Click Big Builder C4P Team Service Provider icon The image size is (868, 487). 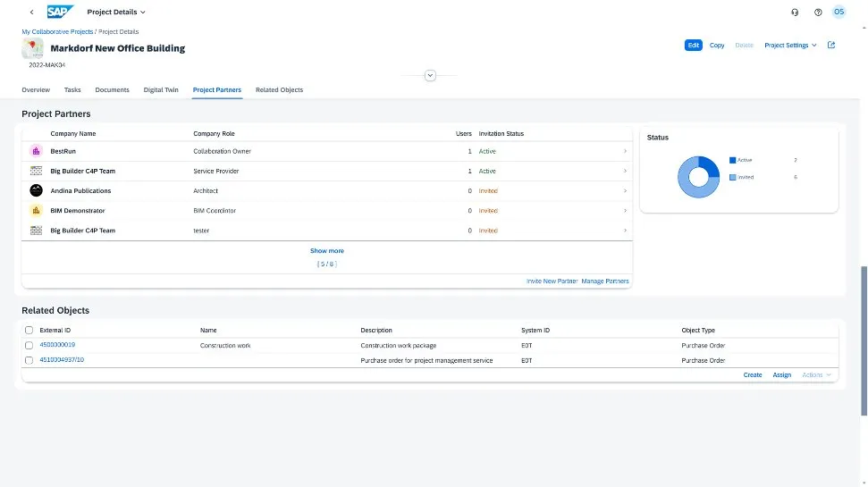[36, 171]
